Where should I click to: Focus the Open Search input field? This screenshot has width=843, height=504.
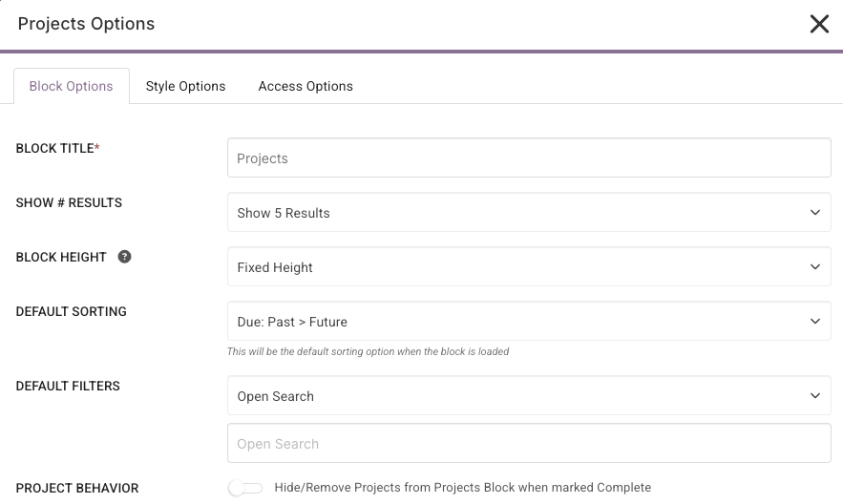click(x=528, y=444)
